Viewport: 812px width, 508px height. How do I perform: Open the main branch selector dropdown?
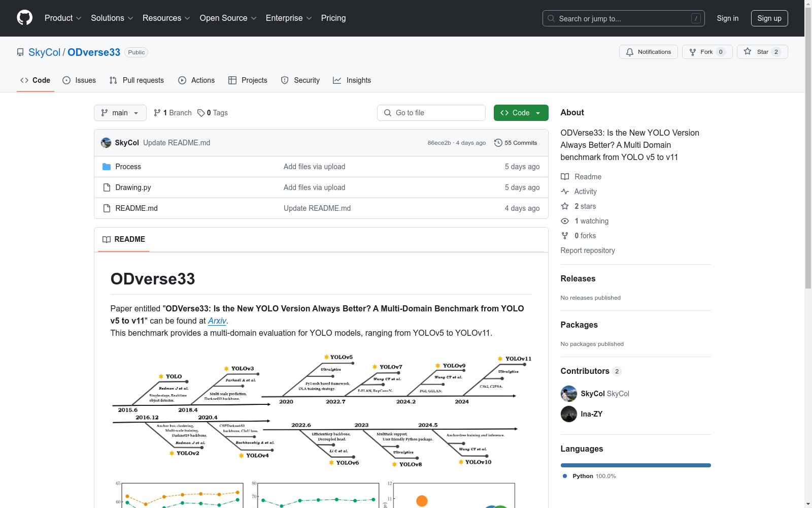coord(120,113)
